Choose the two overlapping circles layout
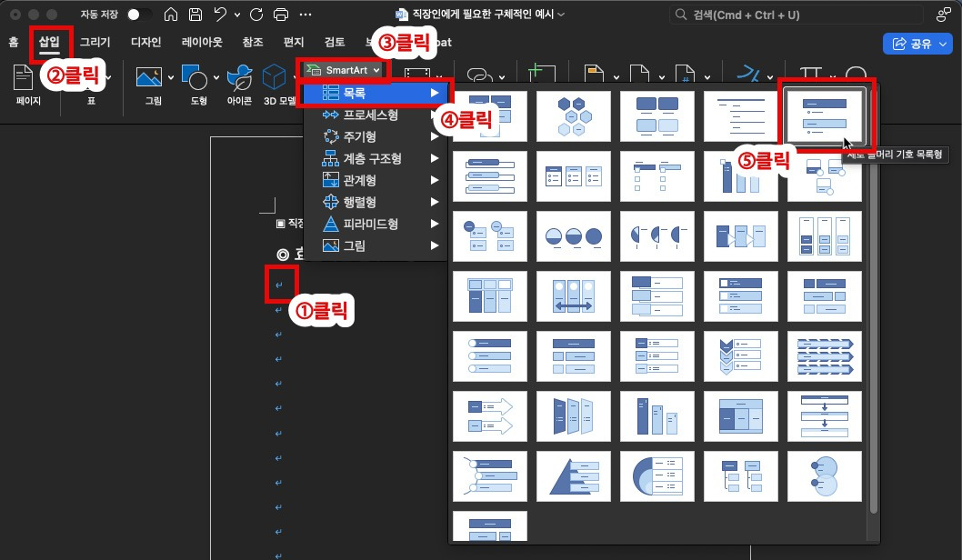 coord(825,476)
